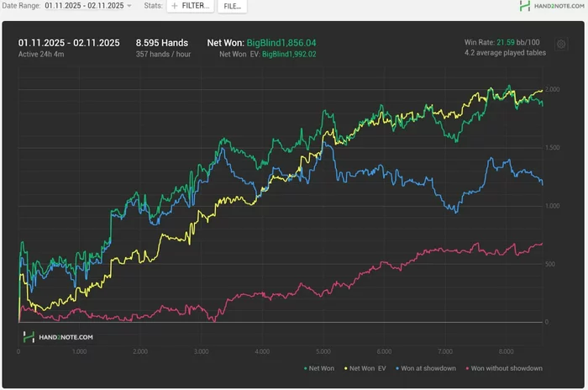Click the Net Won EV BigBlind1,992.02 value
This screenshot has height=390, width=588.
(289, 54)
